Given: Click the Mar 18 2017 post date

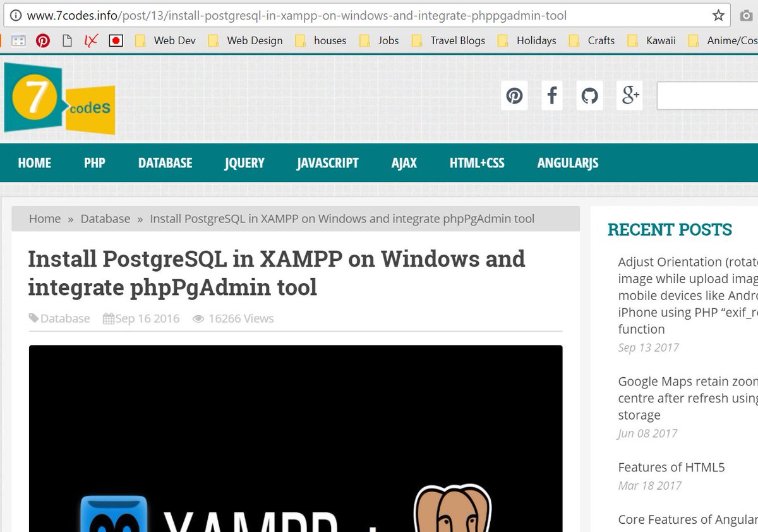Looking at the screenshot, I should pyautogui.click(x=650, y=485).
